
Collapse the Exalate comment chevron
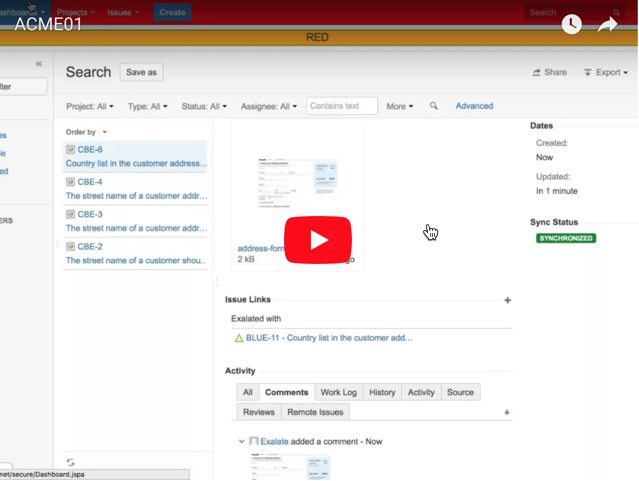click(241, 441)
